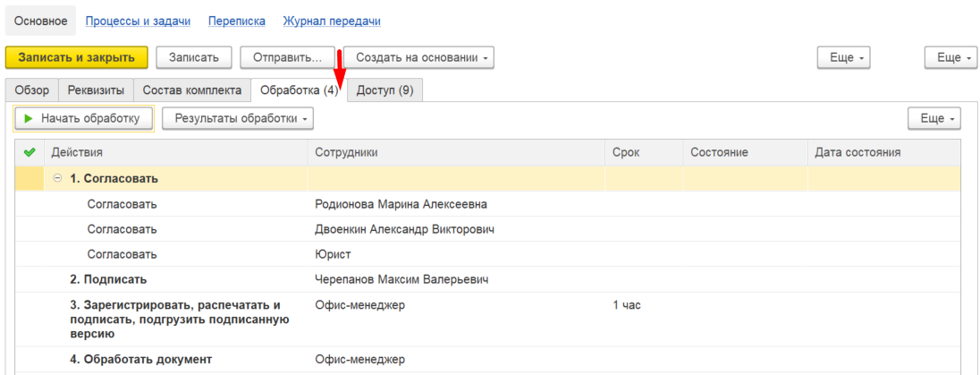Open 'Доступ (9)' tab
The height and width of the screenshot is (375, 980).
385,90
